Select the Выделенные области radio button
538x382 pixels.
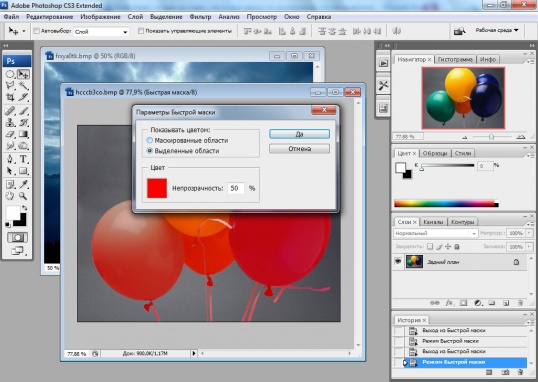coord(150,151)
